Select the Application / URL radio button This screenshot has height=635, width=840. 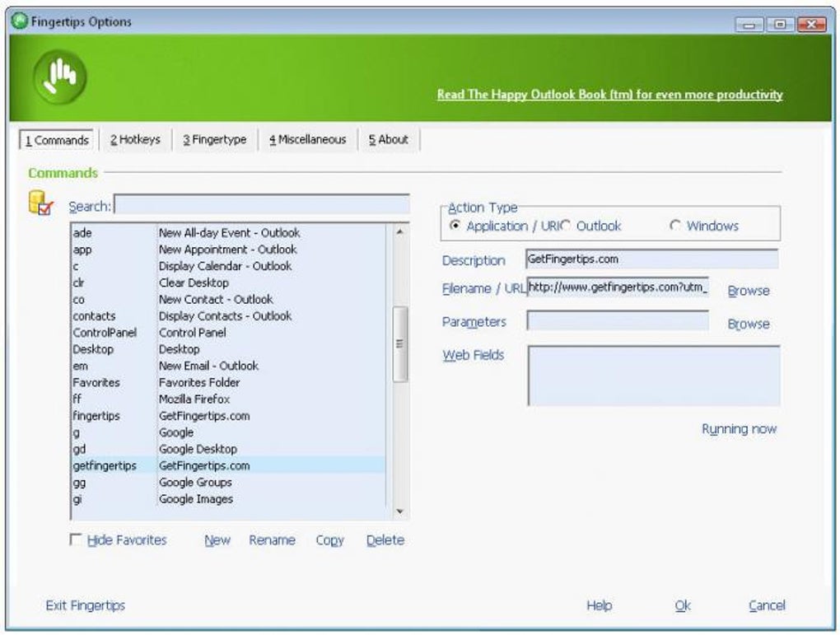[455, 226]
